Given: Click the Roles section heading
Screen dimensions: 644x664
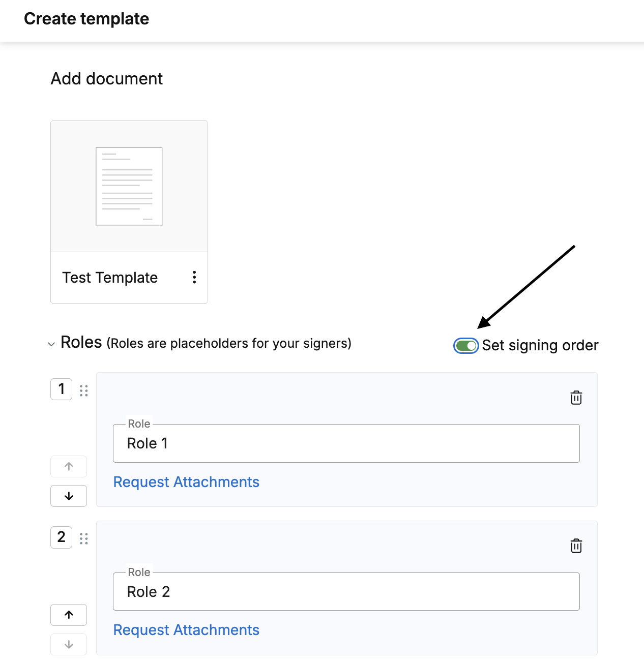Looking at the screenshot, I should (81, 342).
